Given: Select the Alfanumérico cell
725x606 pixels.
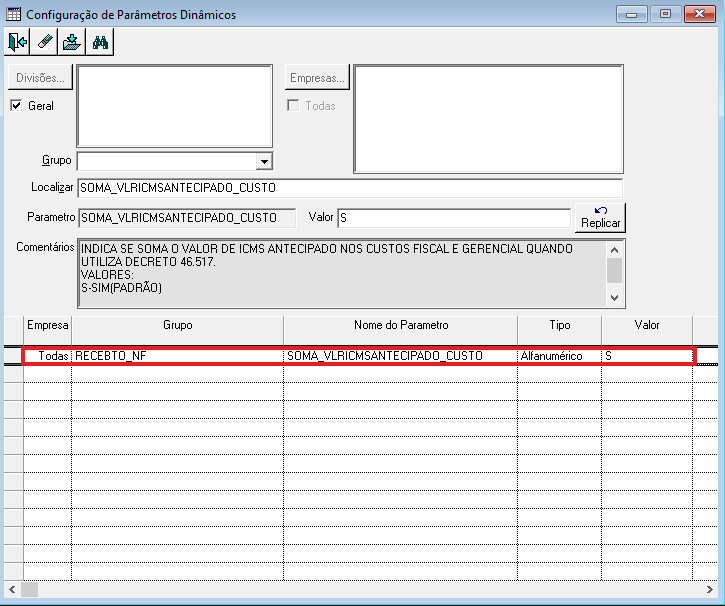Looking at the screenshot, I should pos(559,355).
